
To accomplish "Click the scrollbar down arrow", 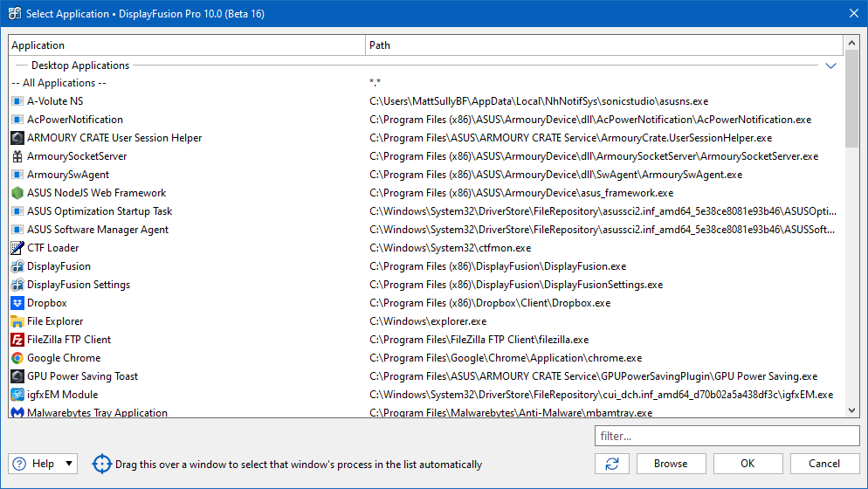I will click(851, 410).
